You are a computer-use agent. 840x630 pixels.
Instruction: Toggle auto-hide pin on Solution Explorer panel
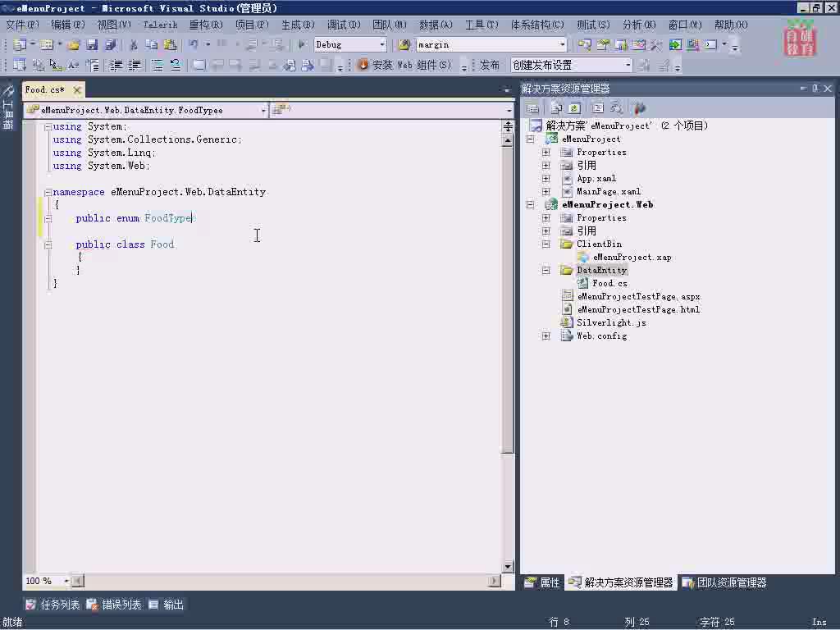point(815,89)
